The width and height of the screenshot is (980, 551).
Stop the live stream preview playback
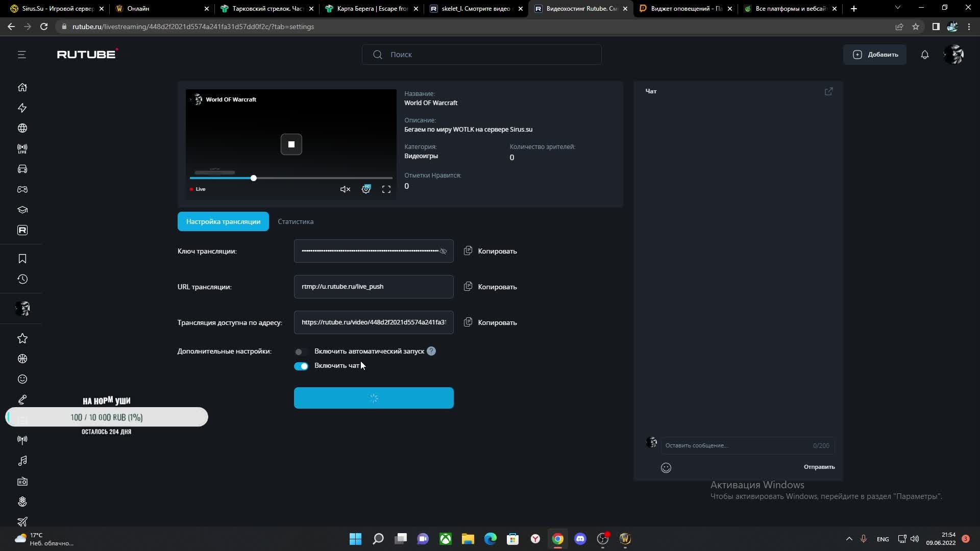coord(291,144)
